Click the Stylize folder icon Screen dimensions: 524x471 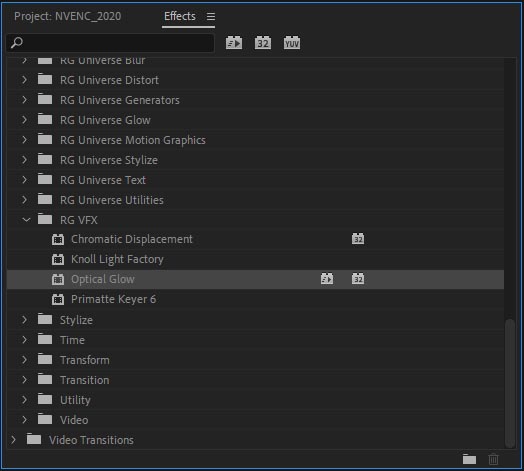[x=45, y=319]
